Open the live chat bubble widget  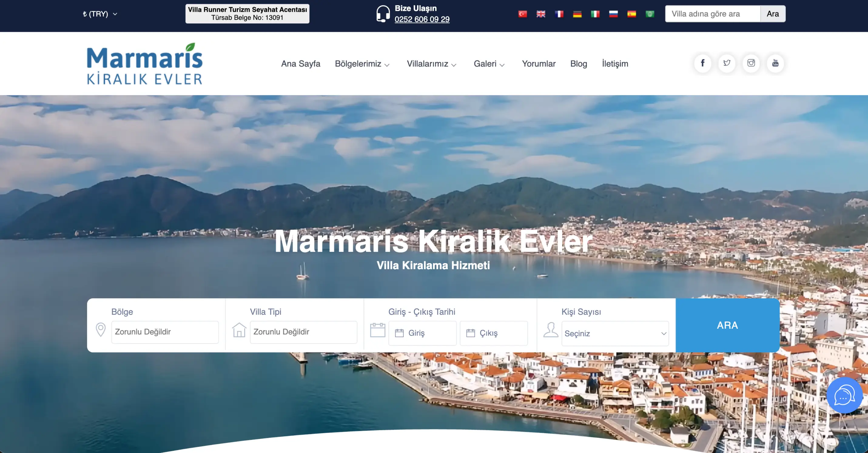(844, 395)
